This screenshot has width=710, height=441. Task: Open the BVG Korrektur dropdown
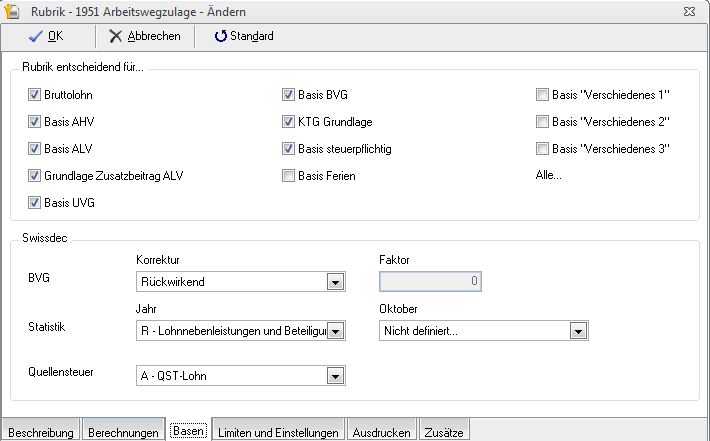(335, 282)
